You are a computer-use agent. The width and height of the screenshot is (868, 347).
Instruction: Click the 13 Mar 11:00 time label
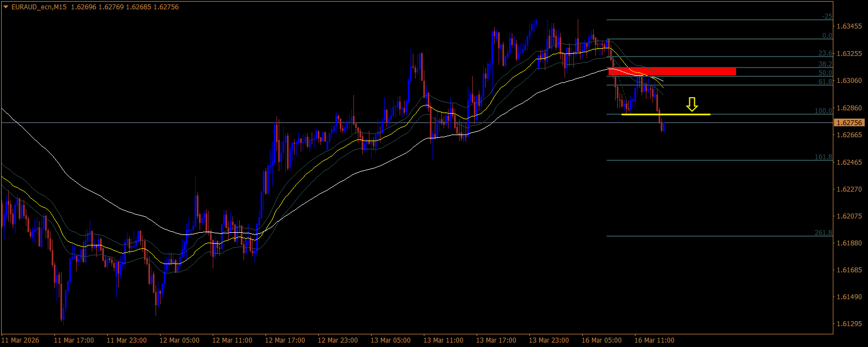click(x=443, y=340)
